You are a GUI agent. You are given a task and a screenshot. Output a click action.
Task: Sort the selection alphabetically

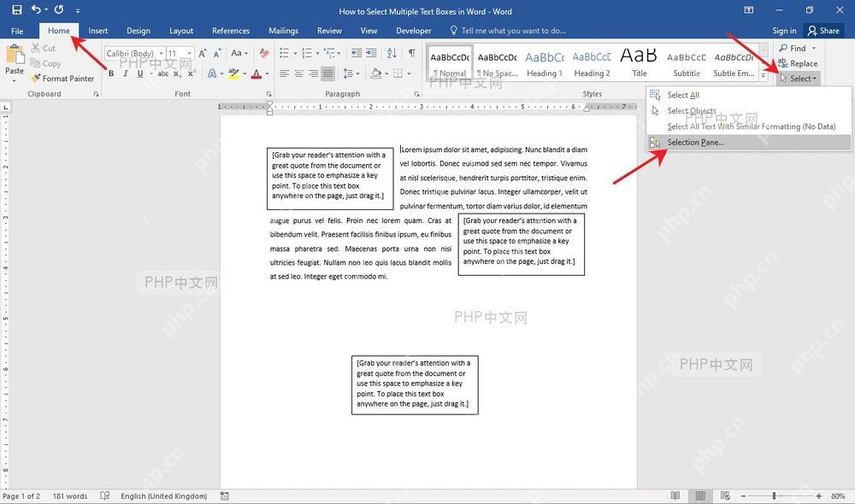point(392,54)
